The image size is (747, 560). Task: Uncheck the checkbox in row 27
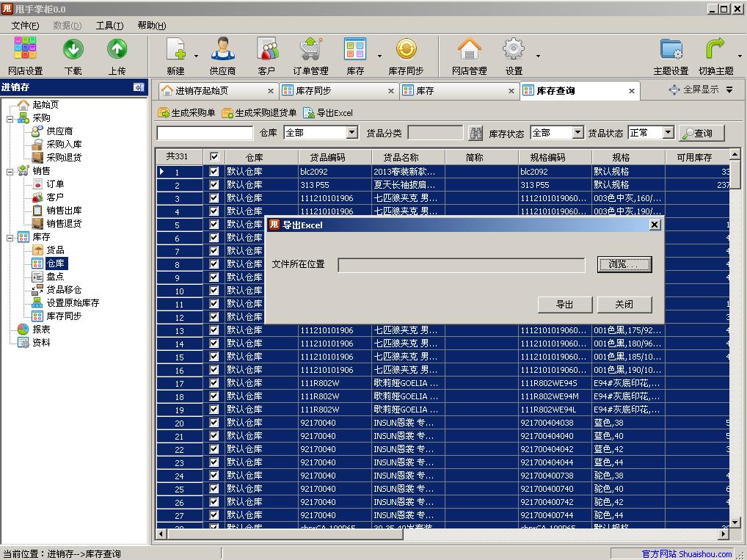214,514
